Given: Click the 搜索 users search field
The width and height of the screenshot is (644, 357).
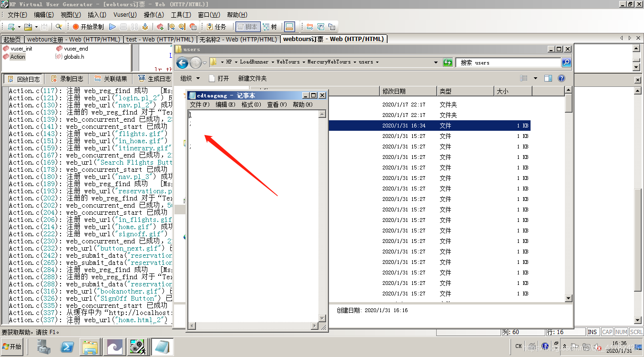Looking at the screenshot, I should point(508,63).
